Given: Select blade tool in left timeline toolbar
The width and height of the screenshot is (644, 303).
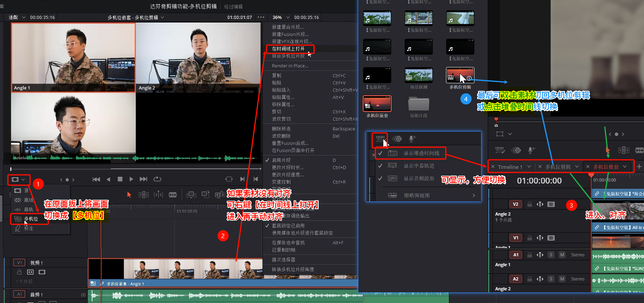Looking at the screenshot, I should [x=173, y=195].
